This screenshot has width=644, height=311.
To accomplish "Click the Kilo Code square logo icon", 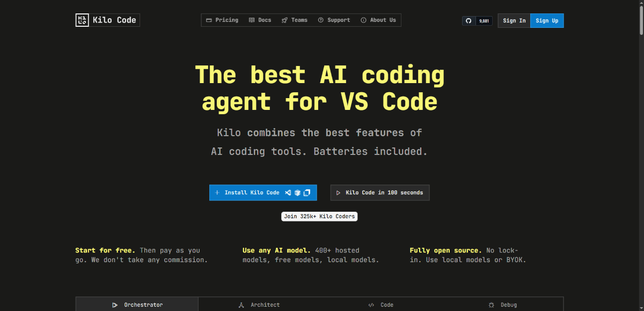I will click(x=82, y=20).
